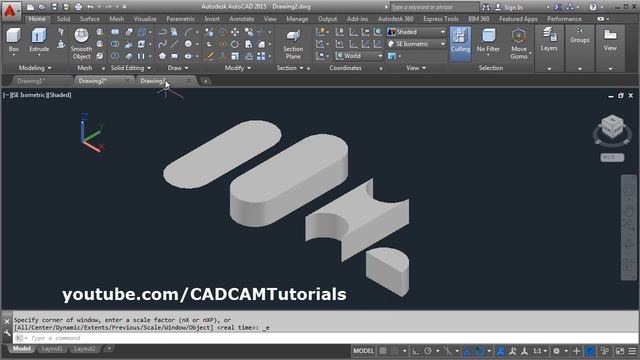The image size is (640, 360).
Task: Click the keyword search box
Action: (434, 7)
